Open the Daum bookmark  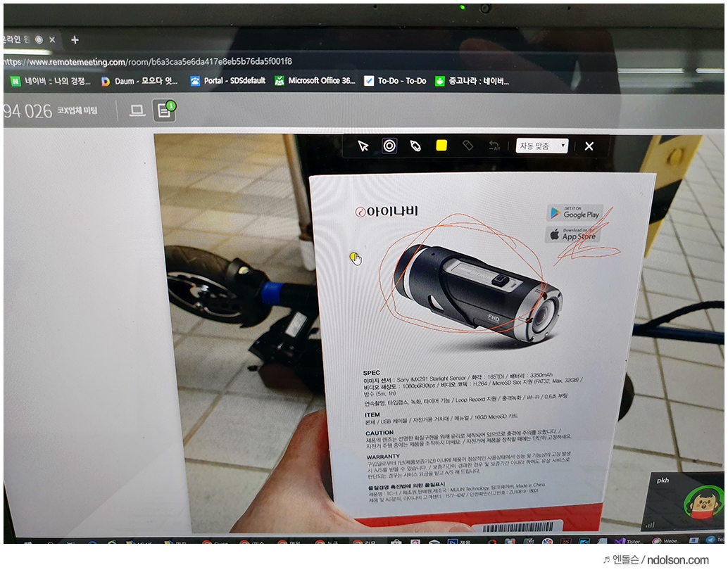pos(139,81)
